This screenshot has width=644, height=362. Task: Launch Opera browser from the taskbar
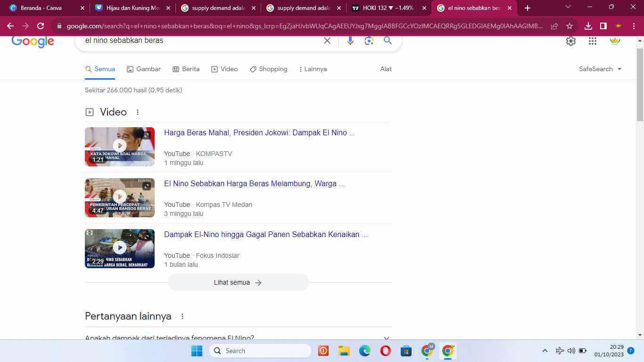click(386, 351)
